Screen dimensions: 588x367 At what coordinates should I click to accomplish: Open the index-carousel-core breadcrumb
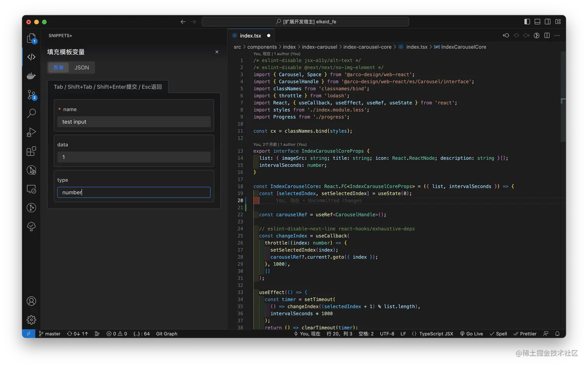[x=367, y=47]
